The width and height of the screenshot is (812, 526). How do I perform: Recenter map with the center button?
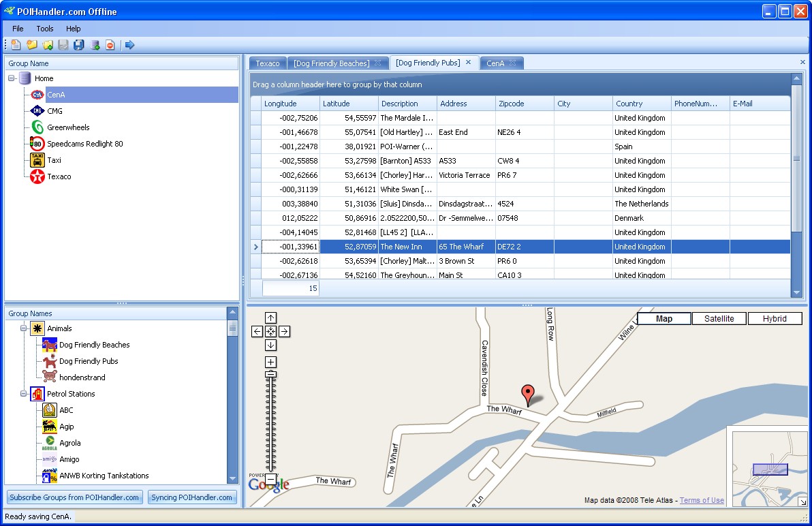click(x=271, y=331)
